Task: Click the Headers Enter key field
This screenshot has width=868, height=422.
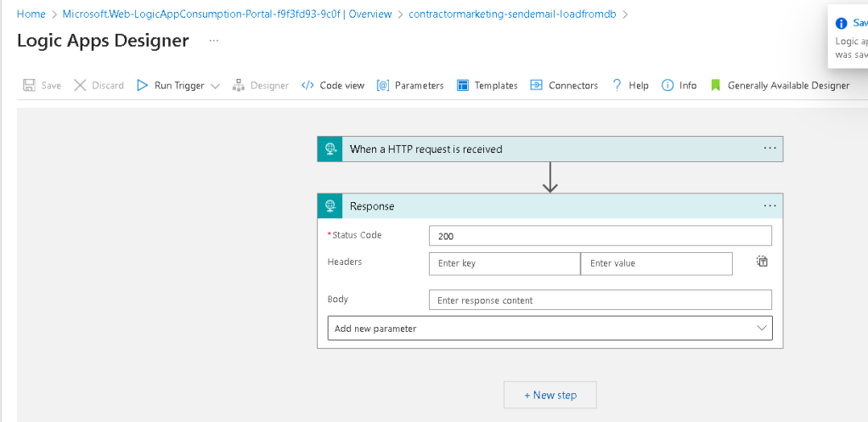Action: (504, 264)
